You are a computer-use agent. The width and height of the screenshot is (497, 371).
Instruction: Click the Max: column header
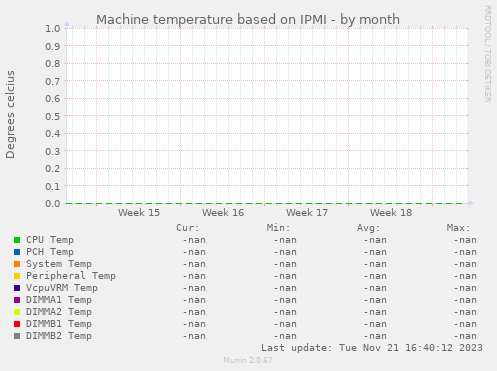(458, 228)
